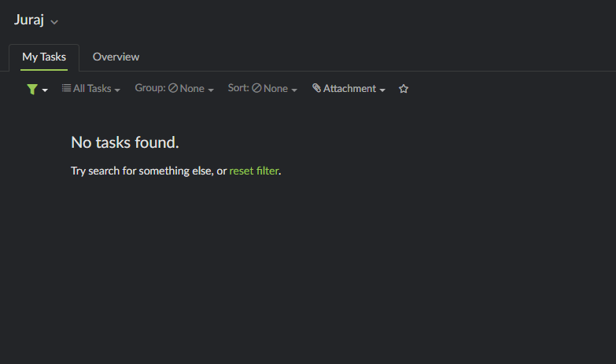Click the Juraj project name

(29, 20)
